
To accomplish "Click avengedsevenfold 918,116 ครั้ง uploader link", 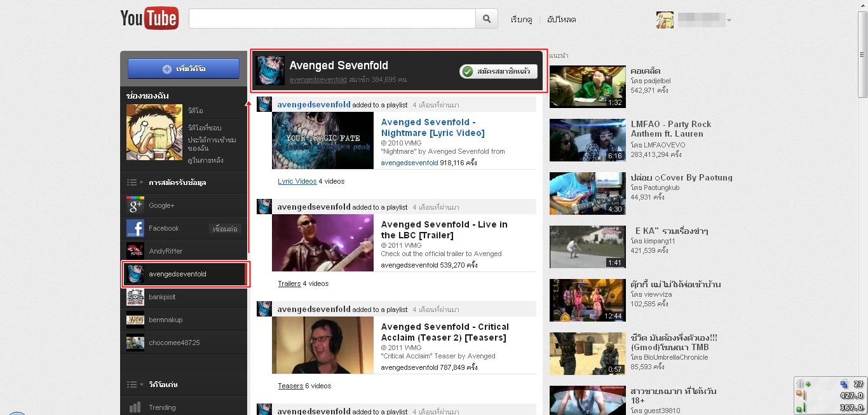I will 409,163.
